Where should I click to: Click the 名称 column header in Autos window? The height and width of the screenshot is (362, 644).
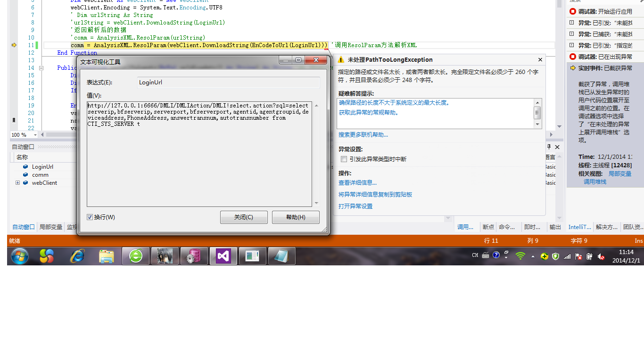[44, 157]
